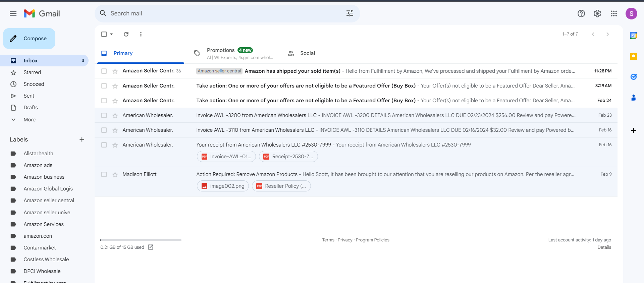This screenshot has height=283, width=644.
Task: Open Google Calendar side panel
Action: pos(634,36)
